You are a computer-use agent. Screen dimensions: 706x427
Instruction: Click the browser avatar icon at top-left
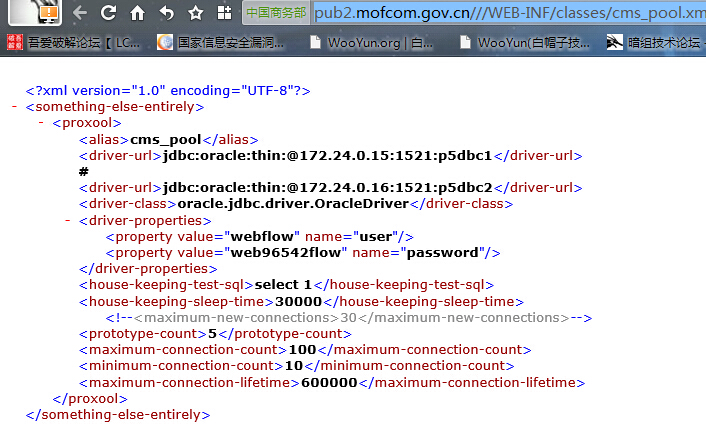[35, 12]
